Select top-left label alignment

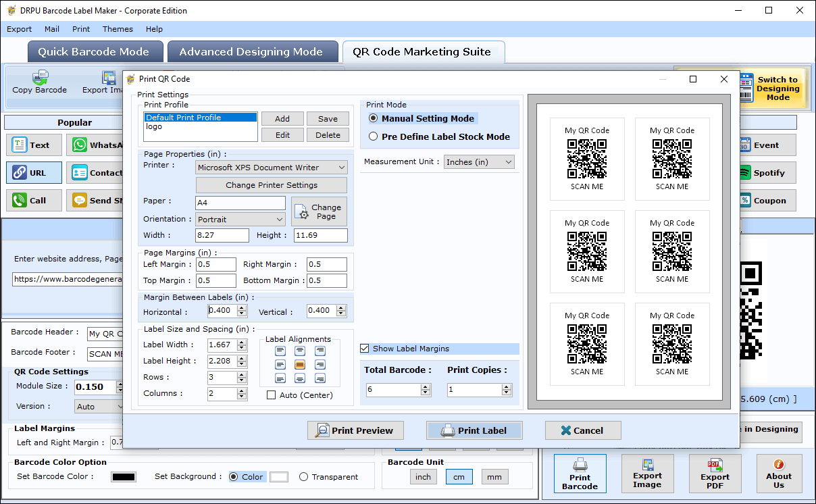(x=280, y=351)
